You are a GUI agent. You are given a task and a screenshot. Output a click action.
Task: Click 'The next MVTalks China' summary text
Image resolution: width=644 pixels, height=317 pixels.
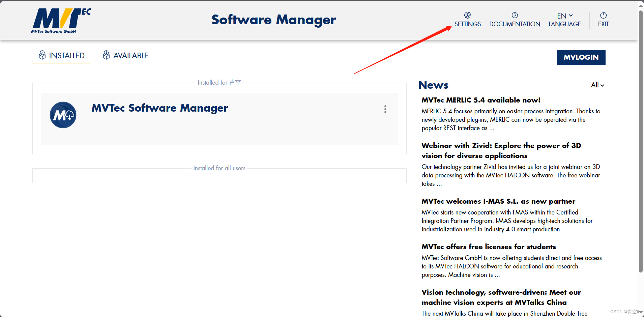(504, 314)
